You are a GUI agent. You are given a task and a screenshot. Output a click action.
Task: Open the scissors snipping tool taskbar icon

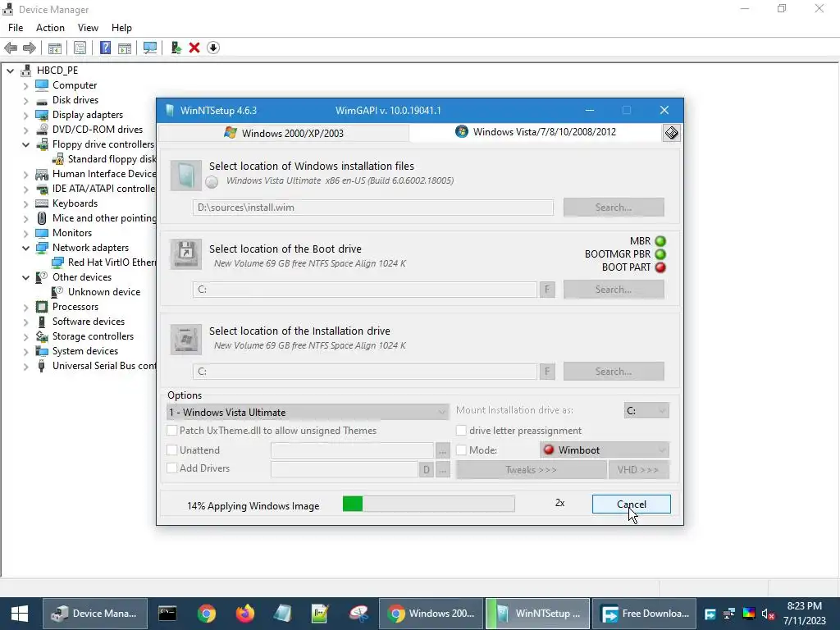pyautogui.click(x=358, y=614)
